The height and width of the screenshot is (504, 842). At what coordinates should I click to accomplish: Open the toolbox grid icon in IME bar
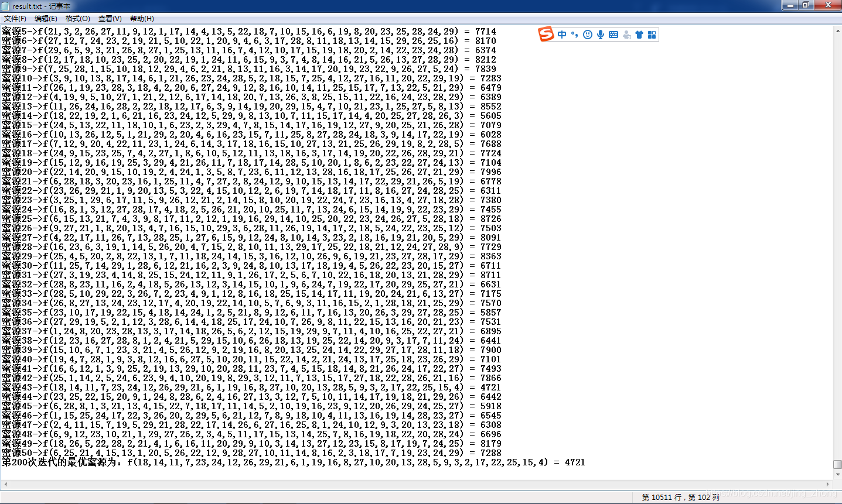(652, 35)
